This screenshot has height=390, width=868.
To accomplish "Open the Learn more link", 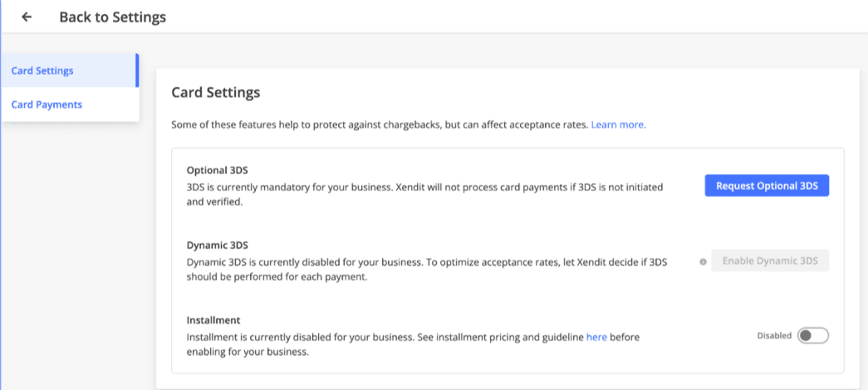I will 618,124.
